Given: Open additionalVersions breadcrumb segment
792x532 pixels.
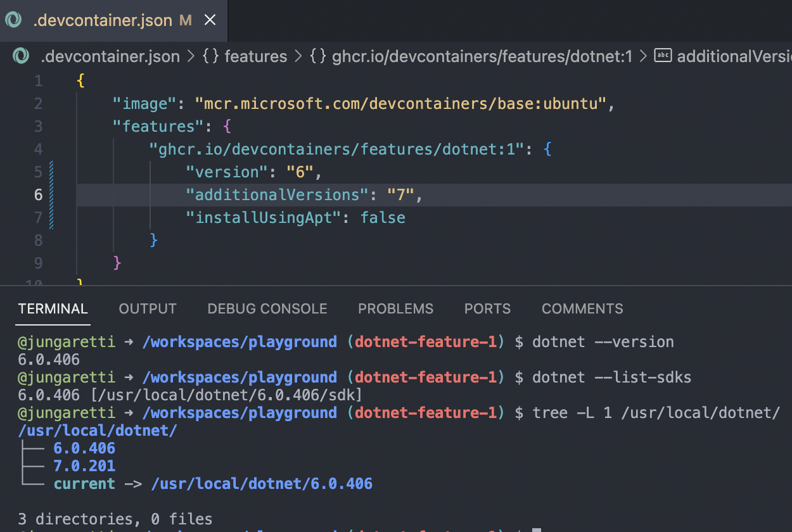Looking at the screenshot, I should tap(734, 56).
